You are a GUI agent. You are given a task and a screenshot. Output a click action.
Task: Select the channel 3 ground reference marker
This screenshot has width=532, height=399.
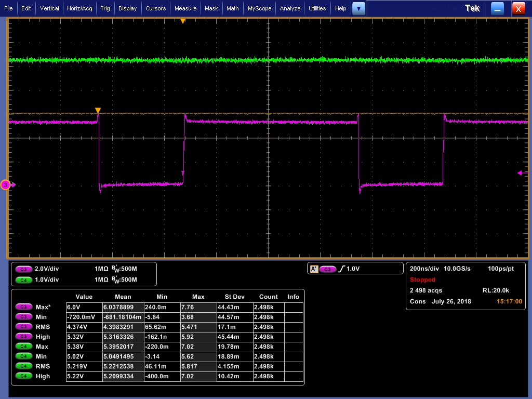click(x=6, y=184)
